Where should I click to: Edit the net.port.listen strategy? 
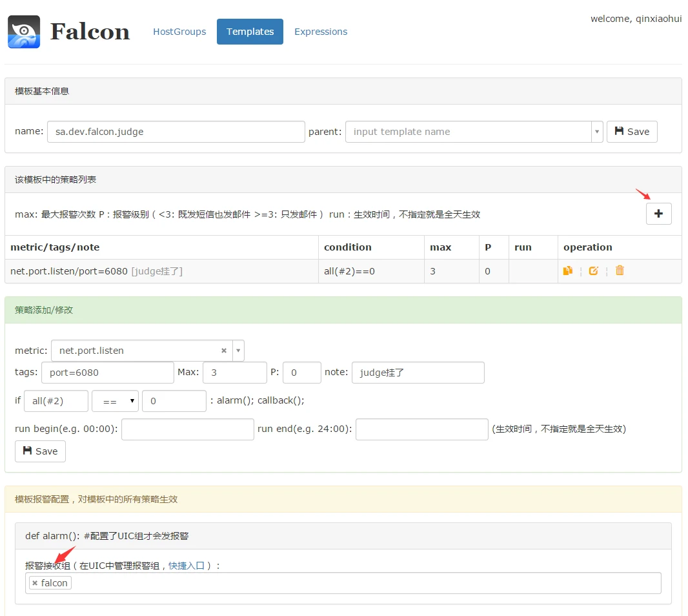coord(594,271)
